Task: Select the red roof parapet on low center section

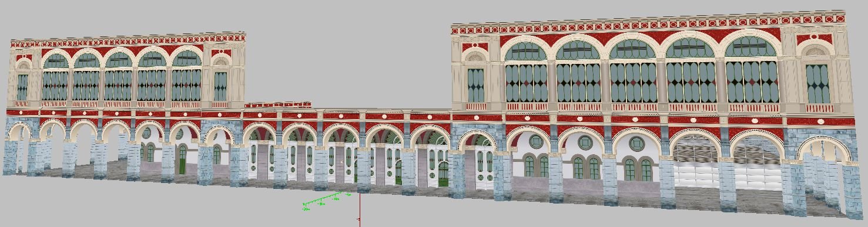Action: click(x=277, y=105)
